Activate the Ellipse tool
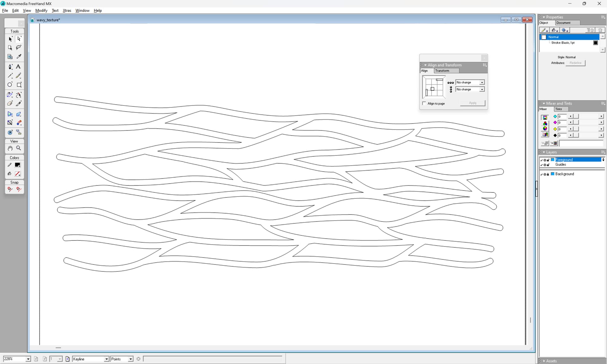The height and width of the screenshot is (364, 607). pyautogui.click(x=10, y=85)
